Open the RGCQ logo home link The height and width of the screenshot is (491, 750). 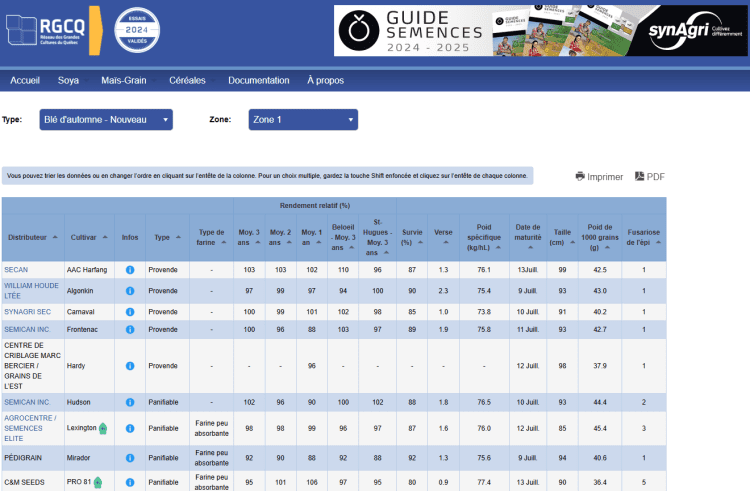coord(54,31)
